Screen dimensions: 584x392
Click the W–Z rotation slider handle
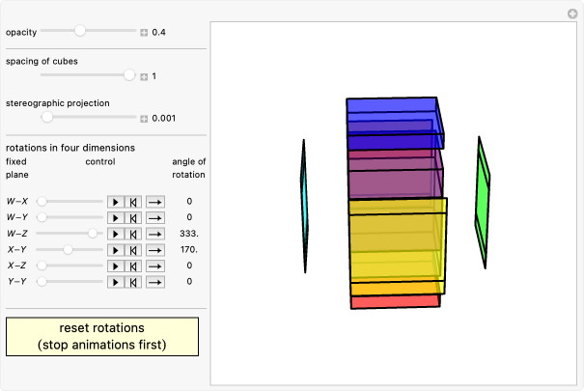(94, 234)
